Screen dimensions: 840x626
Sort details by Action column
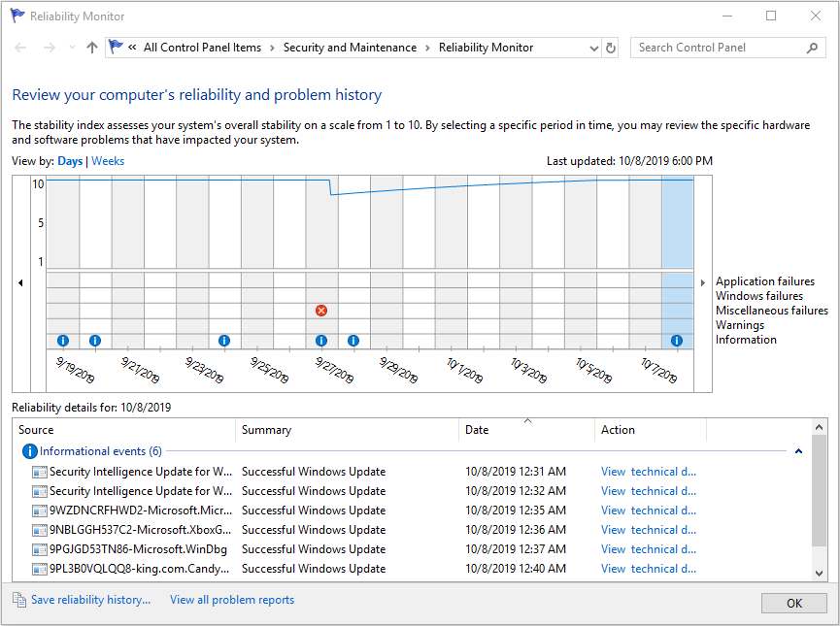[x=651, y=430]
